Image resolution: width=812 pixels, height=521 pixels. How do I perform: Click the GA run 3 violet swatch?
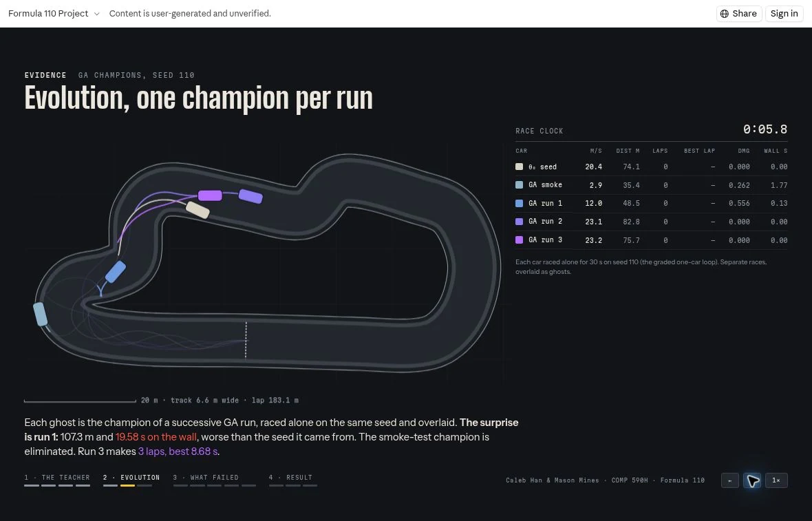pos(519,240)
